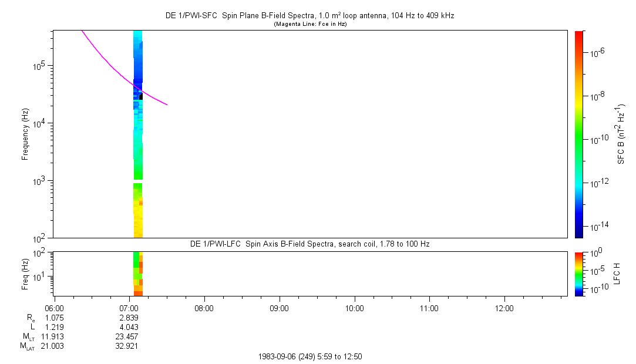
Task: Click the black pixel near the Fce line
Action: point(141,96)
